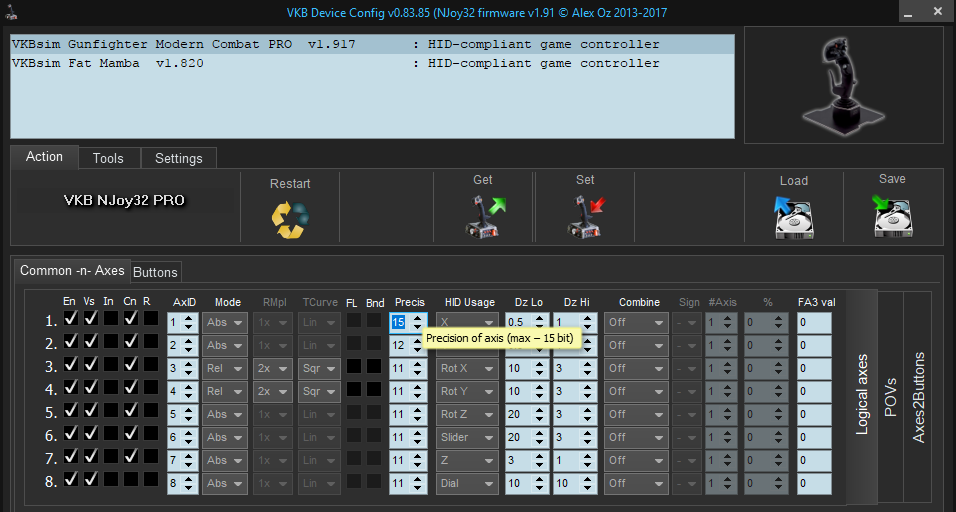
Task: Toggle the Bnd box for axis 4
Action: click(x=374, y=389)
